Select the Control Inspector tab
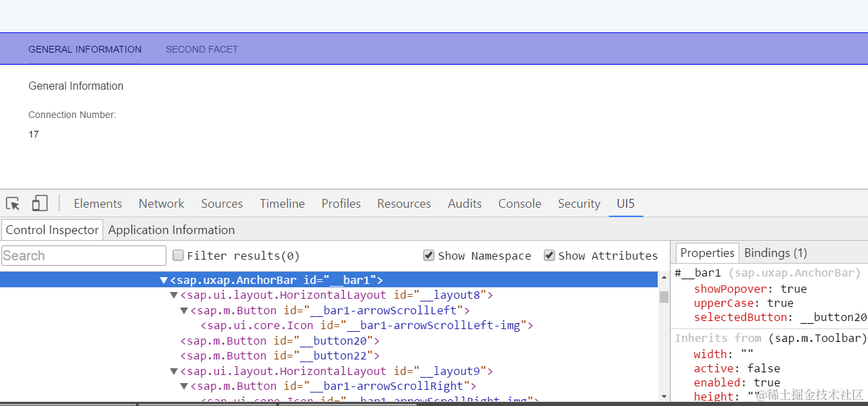 click(53, 230)
